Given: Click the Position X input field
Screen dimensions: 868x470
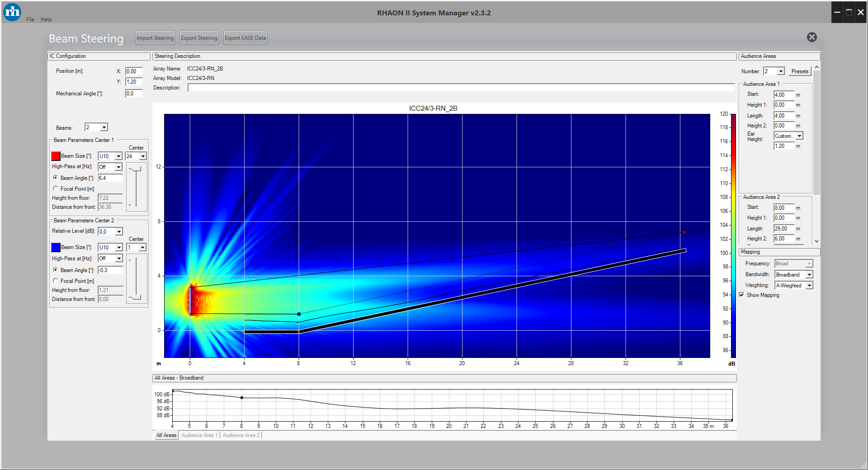Looking at the screenshot, I should point(134,71).
